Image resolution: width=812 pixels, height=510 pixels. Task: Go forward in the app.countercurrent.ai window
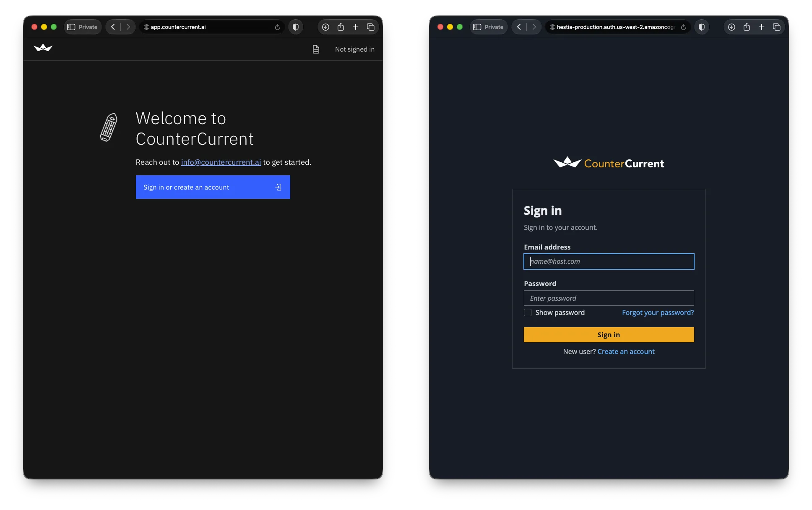pyautogui.click(x=128, y=27)
